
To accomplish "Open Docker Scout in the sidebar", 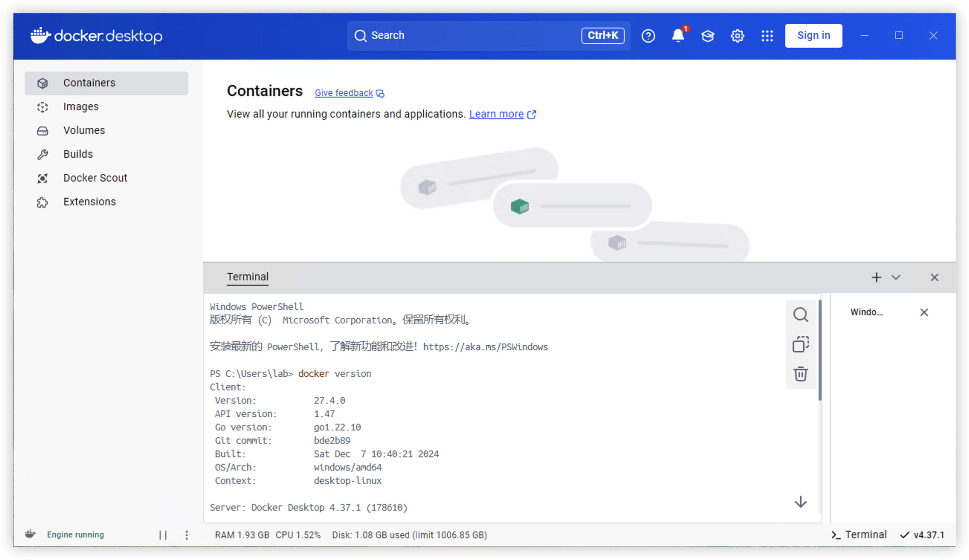I will click(x=107, y=178).
